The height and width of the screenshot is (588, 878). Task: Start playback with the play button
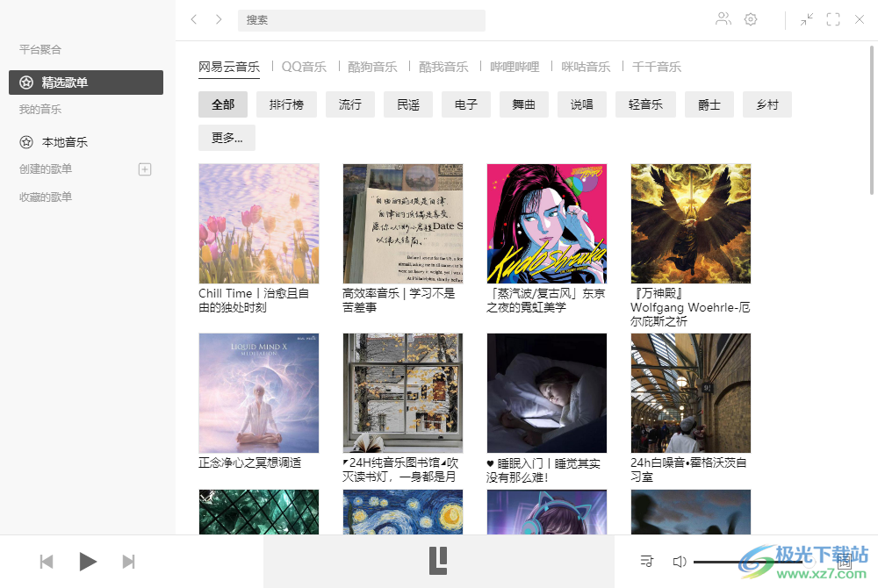[88, 562]
